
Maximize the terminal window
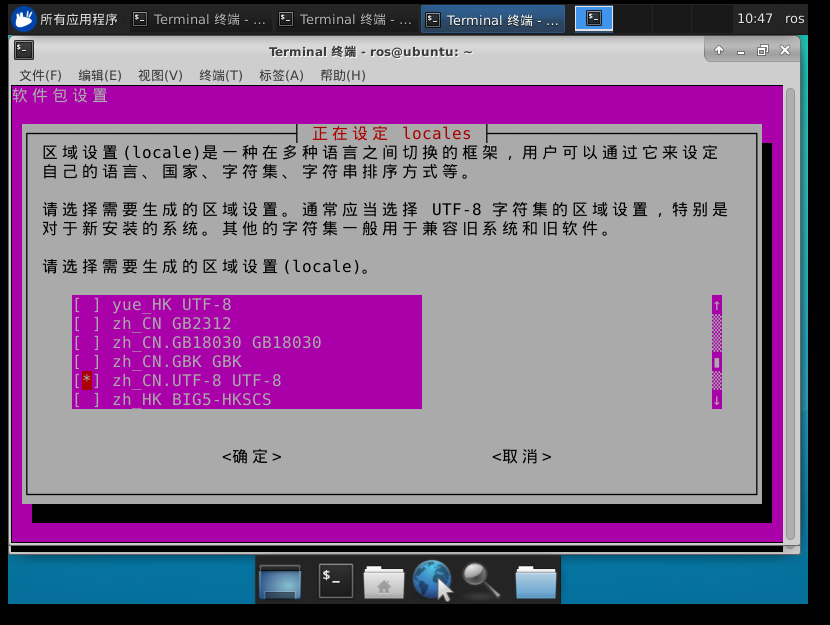coord(763,50)
